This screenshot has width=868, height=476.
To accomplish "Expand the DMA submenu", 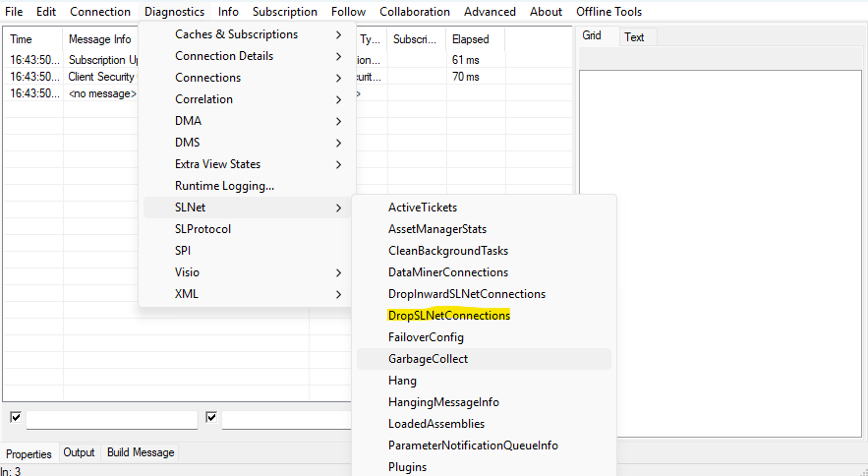I will coord(247,121).
